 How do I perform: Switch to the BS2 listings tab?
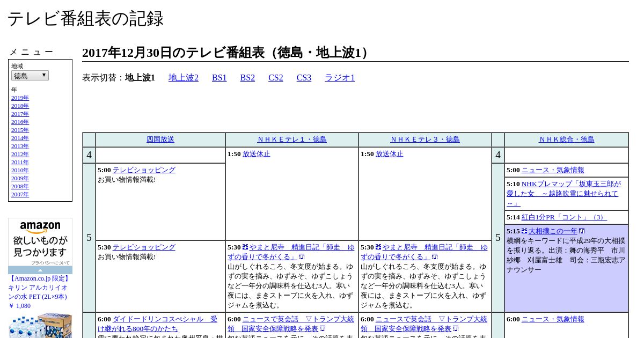point(247,78)
